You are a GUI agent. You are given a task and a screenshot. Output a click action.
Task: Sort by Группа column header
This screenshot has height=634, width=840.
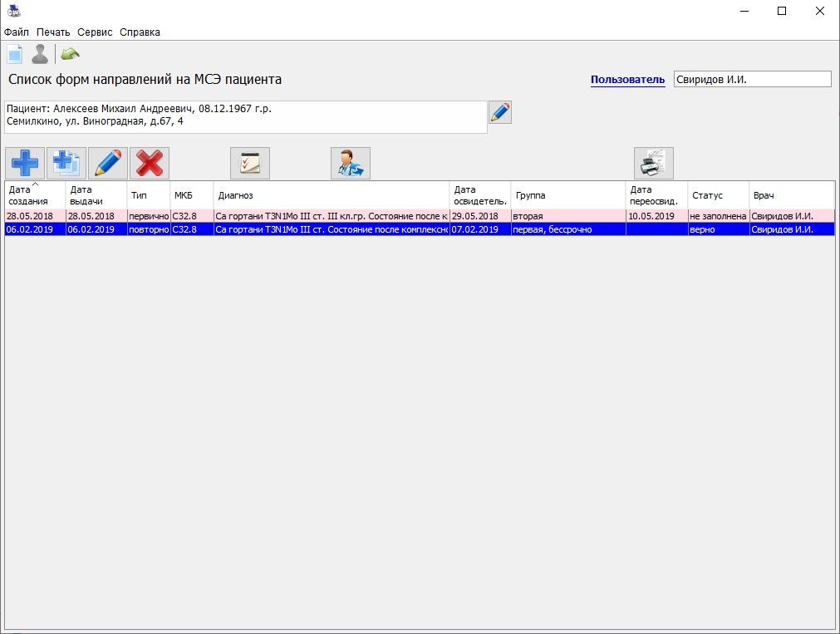tap(567, 195)
